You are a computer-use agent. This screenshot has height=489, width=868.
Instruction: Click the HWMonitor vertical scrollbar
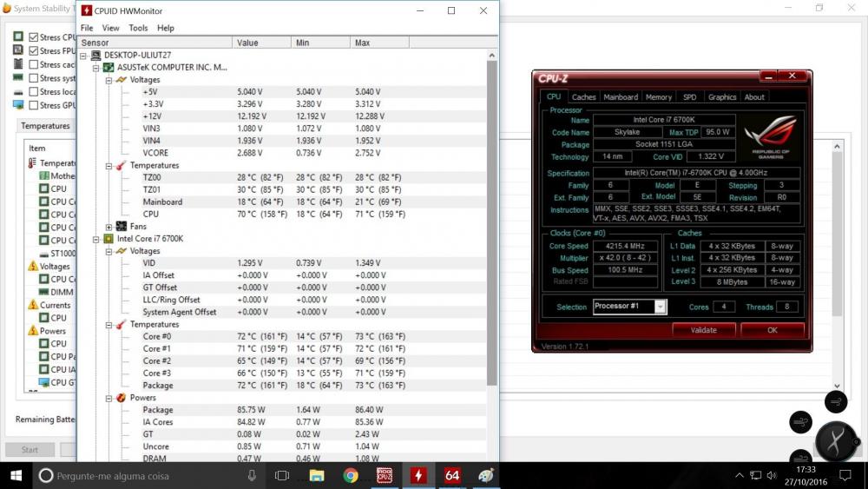click(x=492, y=217)
